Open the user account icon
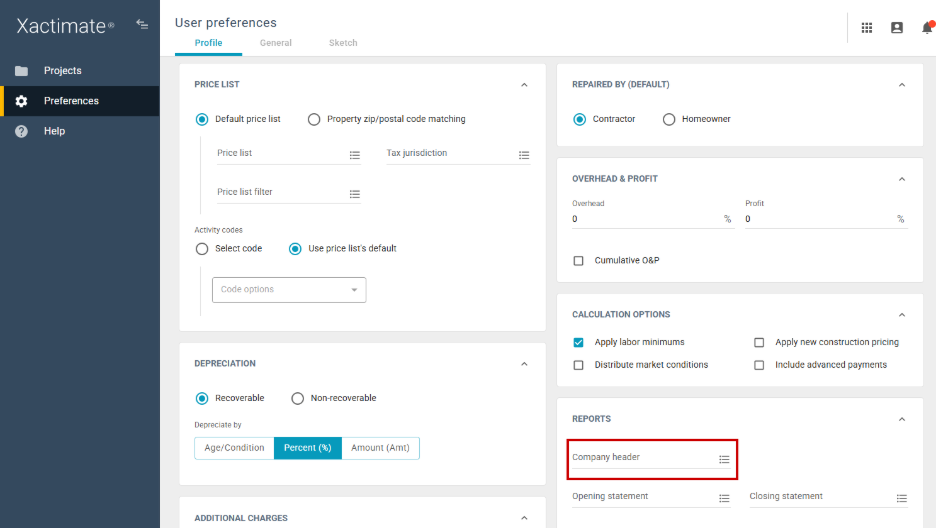 [897, 28]
